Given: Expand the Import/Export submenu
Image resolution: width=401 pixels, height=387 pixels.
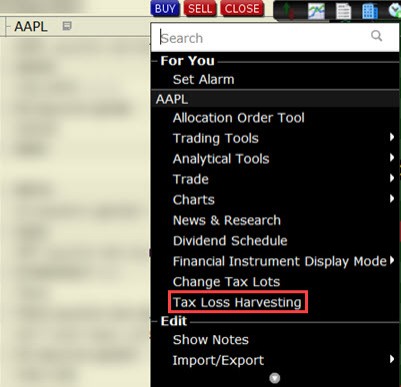Looking at the screenshot, I should (x=275, y=360).
